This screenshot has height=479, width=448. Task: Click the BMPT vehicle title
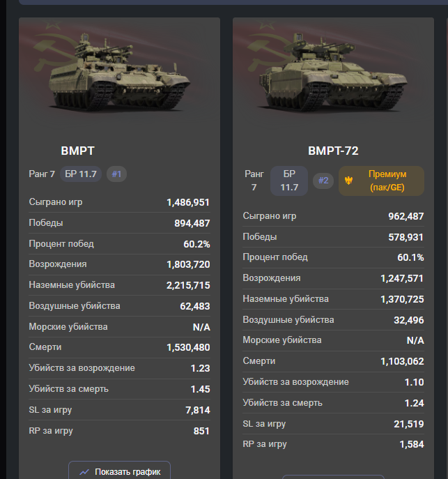(x=77, y=151)
